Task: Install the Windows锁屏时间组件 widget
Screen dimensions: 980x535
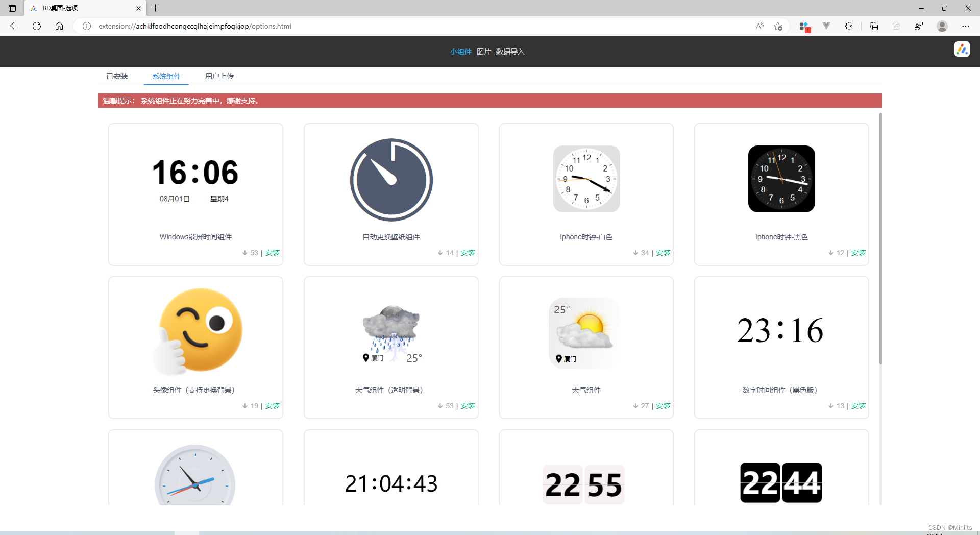Action: click(x=273, y=253)
